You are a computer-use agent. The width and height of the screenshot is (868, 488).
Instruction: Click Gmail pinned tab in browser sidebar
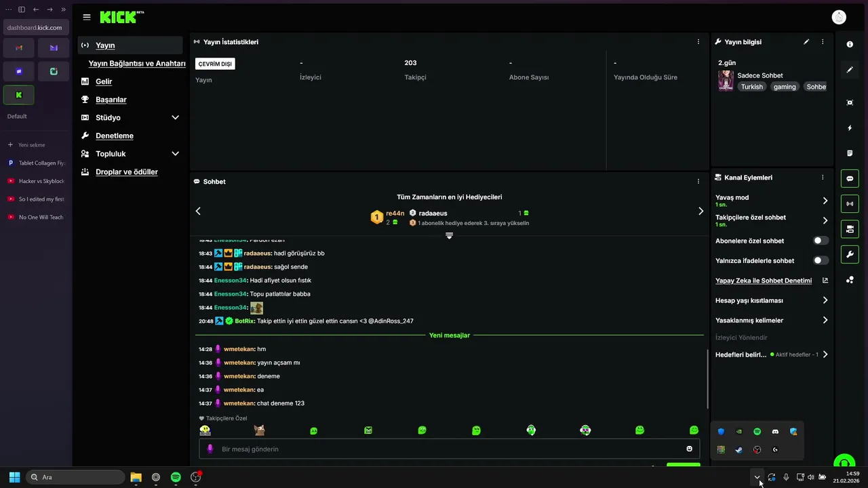19,48
